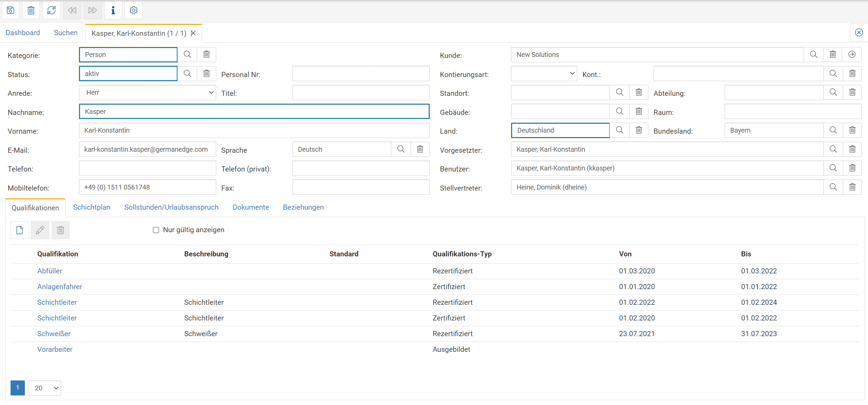868x405 pixels.
Task: Expand the Anrede dropdown
Action: 147,93
